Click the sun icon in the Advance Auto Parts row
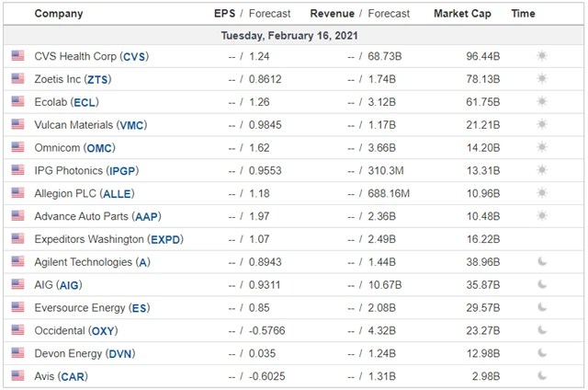 pyautogui.click(x=542, y=215)
